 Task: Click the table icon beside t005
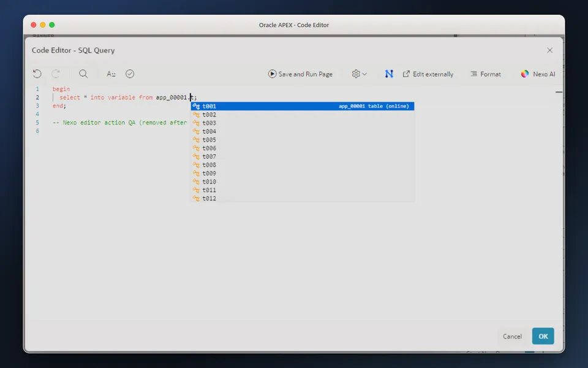pos(196,140)
